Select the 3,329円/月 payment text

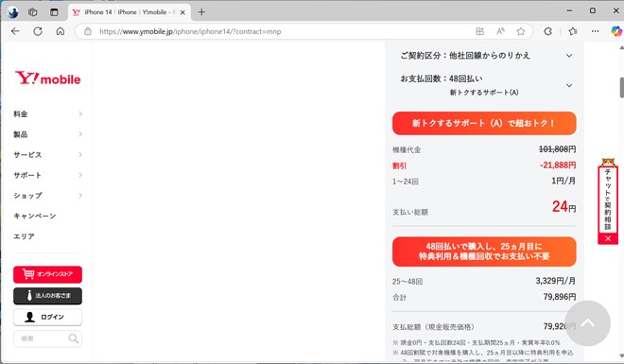(x=556, y=281)
